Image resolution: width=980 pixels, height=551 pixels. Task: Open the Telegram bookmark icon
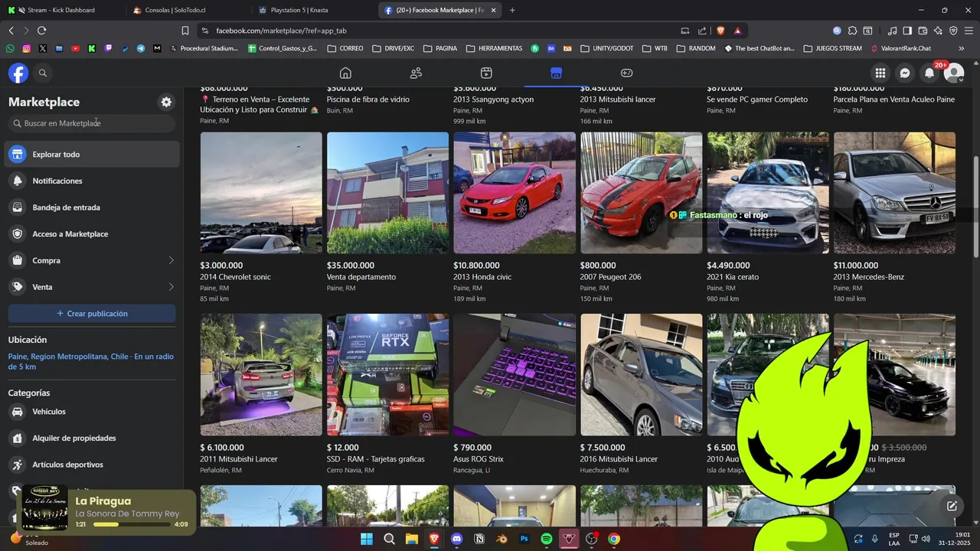click(141, 48)
